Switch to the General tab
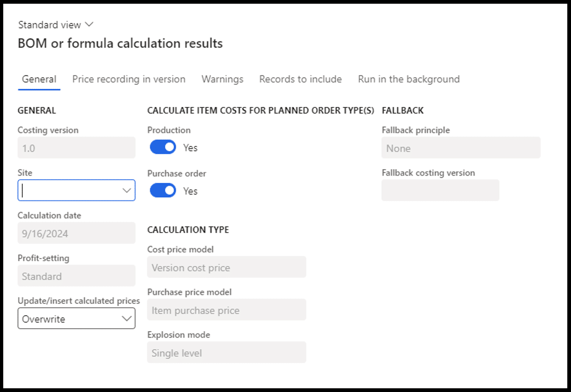Viewport: 571px width, 392px height. [x=39, y=79]
